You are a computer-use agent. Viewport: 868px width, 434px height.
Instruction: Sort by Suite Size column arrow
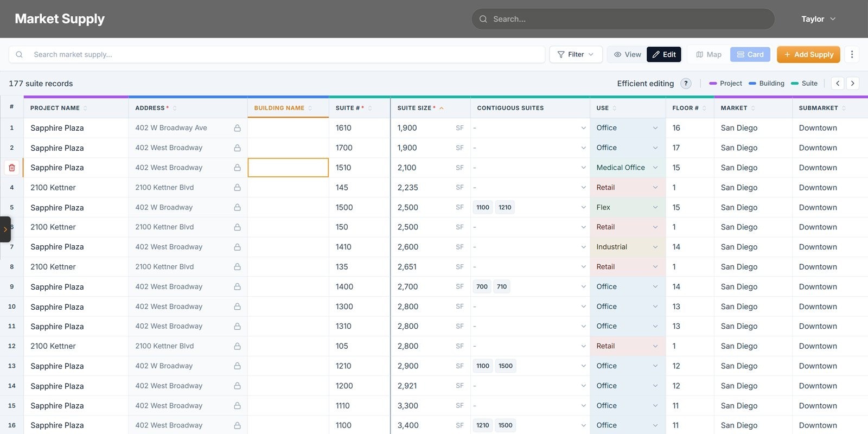pyautogui.click(x=442, y=108)
